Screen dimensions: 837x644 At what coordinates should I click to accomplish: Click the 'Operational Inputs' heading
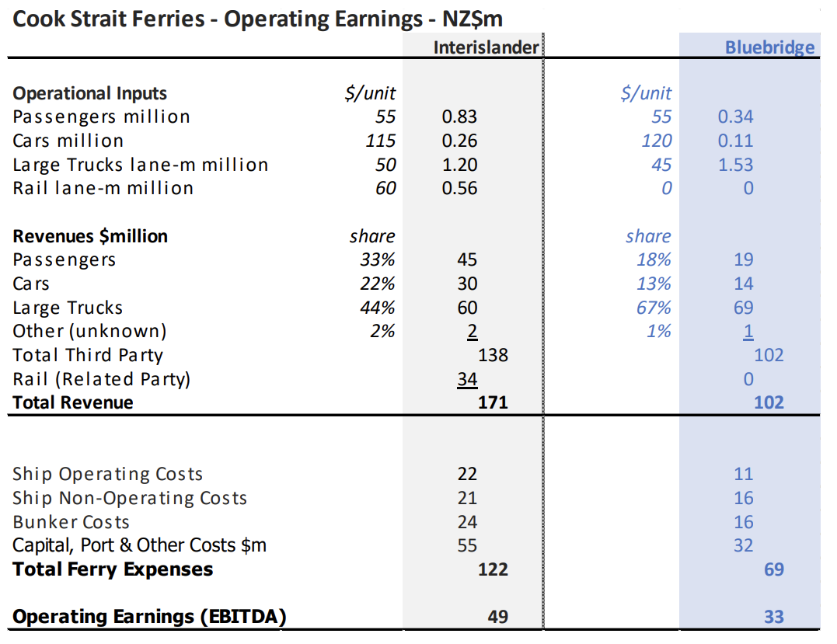pyautogui.click(x=89, y=93)
